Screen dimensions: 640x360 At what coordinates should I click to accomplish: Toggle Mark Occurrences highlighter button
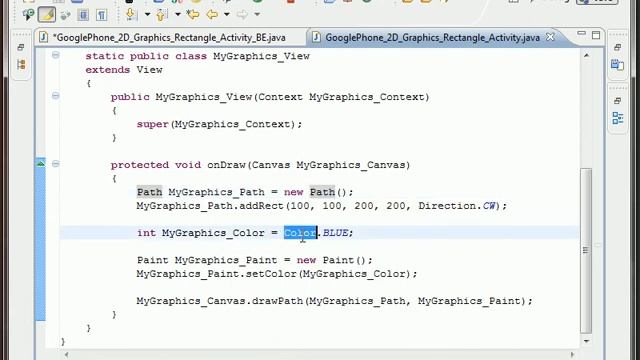[47, 15]
